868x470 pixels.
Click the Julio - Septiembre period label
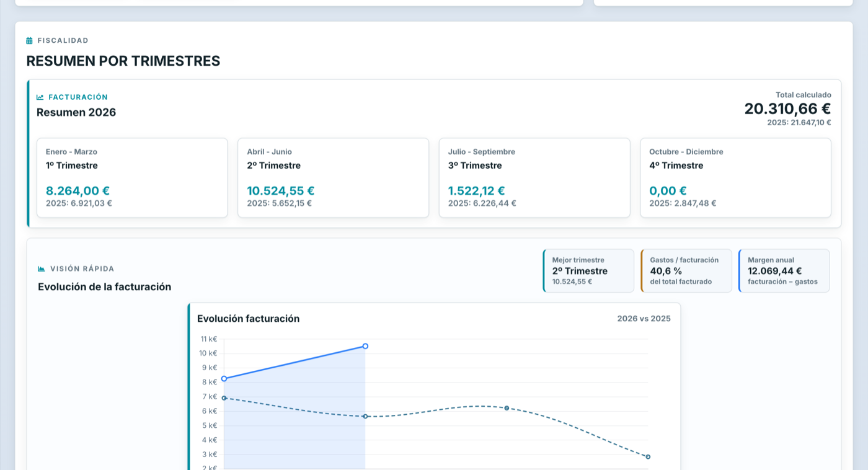click(x=482, y=152)
